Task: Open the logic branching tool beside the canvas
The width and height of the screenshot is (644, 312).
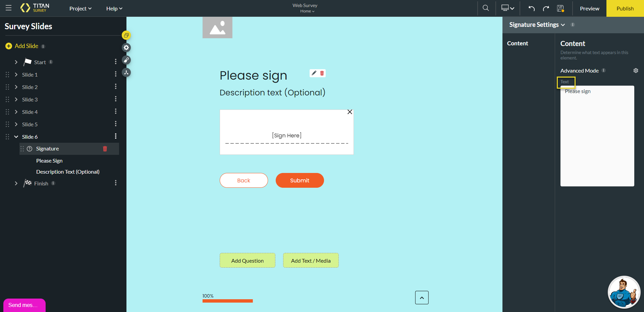Action: pos(126,72)
